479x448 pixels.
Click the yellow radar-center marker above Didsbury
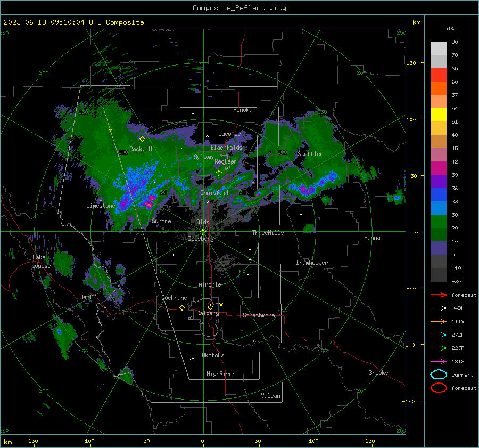(203, 232)
